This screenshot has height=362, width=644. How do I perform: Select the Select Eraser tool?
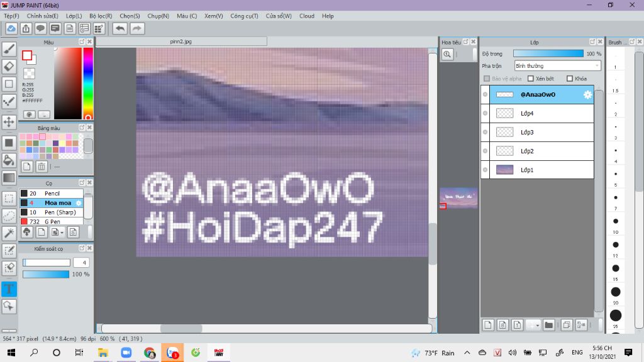pos(9,269)
